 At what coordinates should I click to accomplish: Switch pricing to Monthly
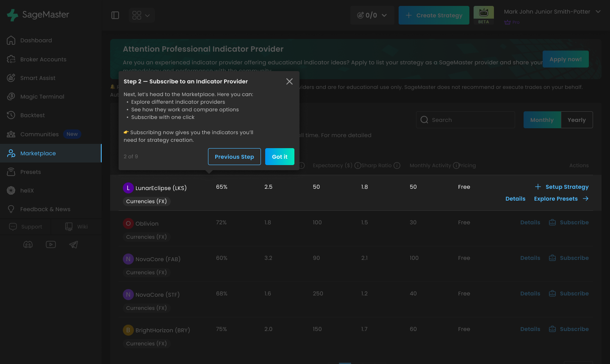(x=542, y=120)
